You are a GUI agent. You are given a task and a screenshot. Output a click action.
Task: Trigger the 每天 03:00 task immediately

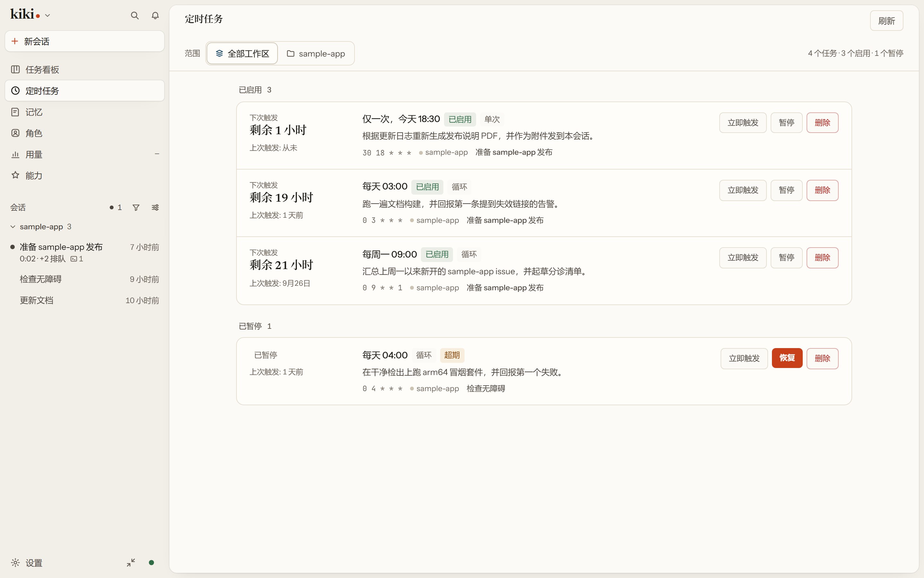tap(743, 190)
